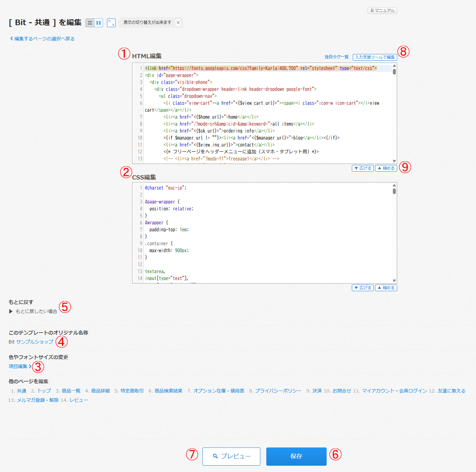Switch to stacked row layout view
This screenshot has height=472, width=476.
tap(90, 23)
